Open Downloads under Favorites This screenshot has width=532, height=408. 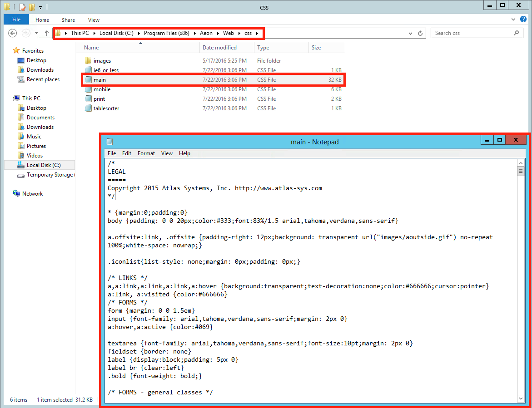tap(40, 70)
